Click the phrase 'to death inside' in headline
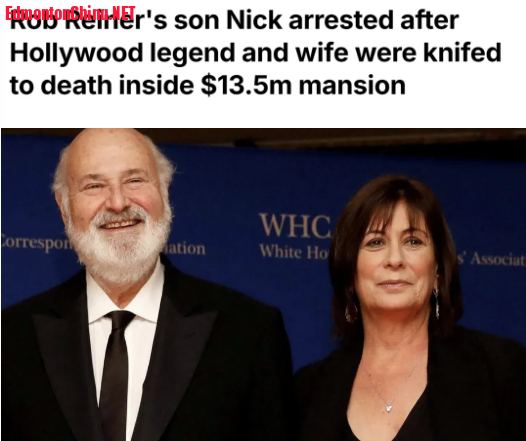This screenshot has width=526, height=441. (102, 85)
